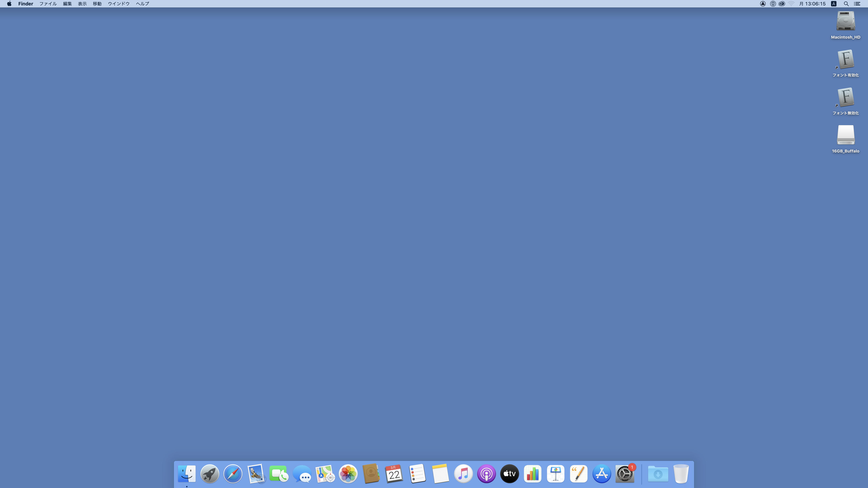The width and height of the screenshot is (868, 488).
Task: Launch Safari from the Dock
Action: (x=233, y=474)
